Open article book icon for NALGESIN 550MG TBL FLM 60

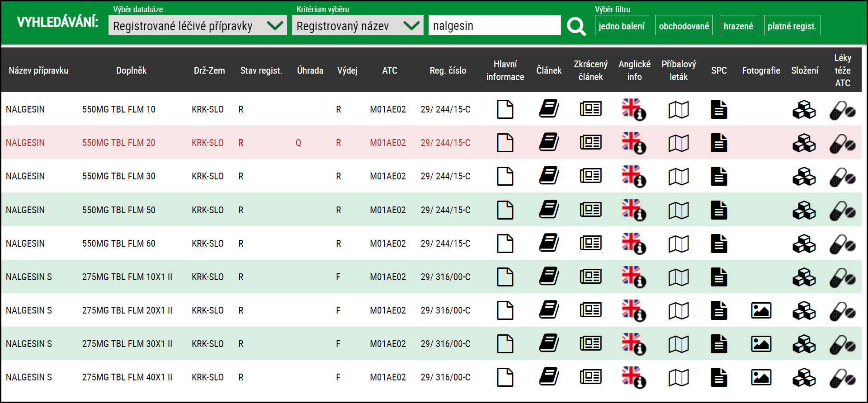pos(549,244)
